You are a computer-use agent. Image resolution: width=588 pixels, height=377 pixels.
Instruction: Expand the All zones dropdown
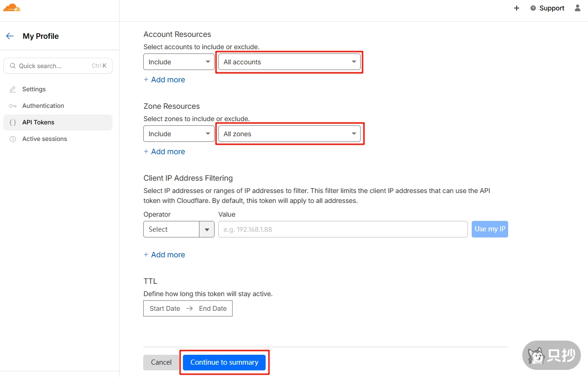point(289,134)
